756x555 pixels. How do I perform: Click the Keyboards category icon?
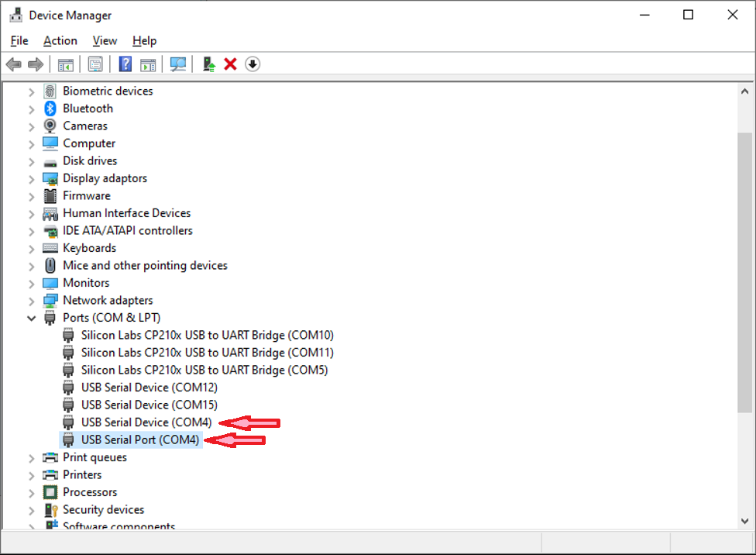[x=50, y=248]
